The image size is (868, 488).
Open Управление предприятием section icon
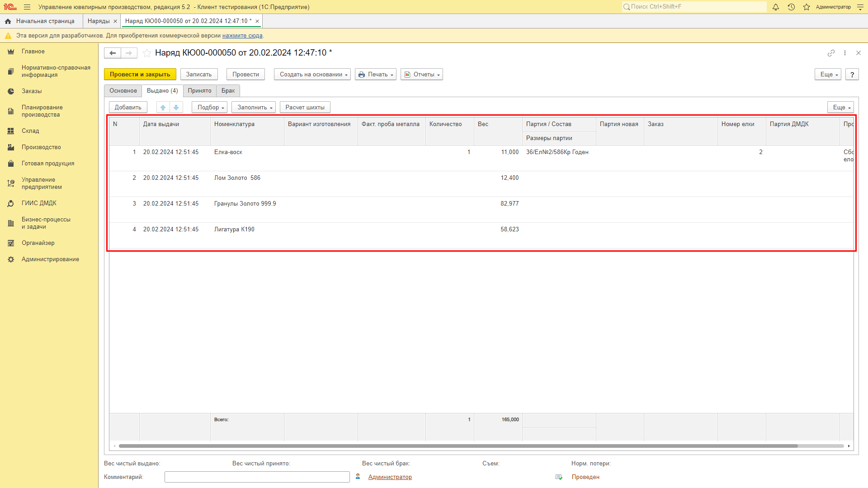coord(11,183)
